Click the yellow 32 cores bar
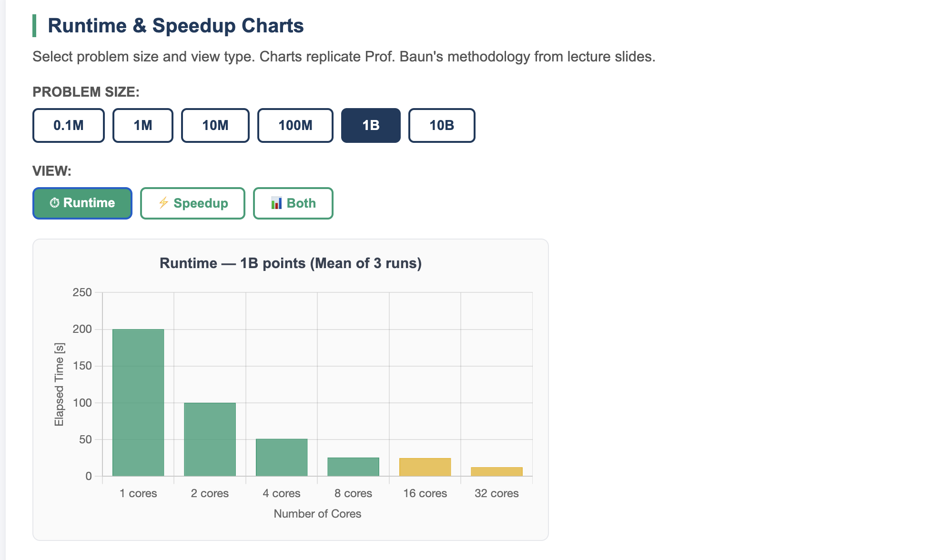Image resolution: width=932 pixels, height=560 pixels. 497,471
